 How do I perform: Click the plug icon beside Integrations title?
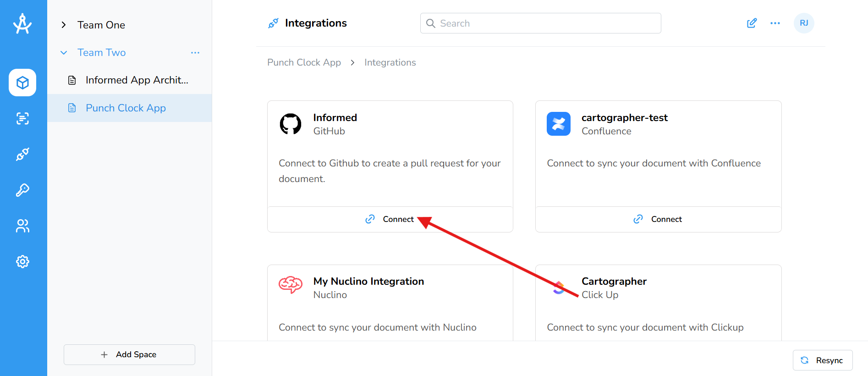273,23
